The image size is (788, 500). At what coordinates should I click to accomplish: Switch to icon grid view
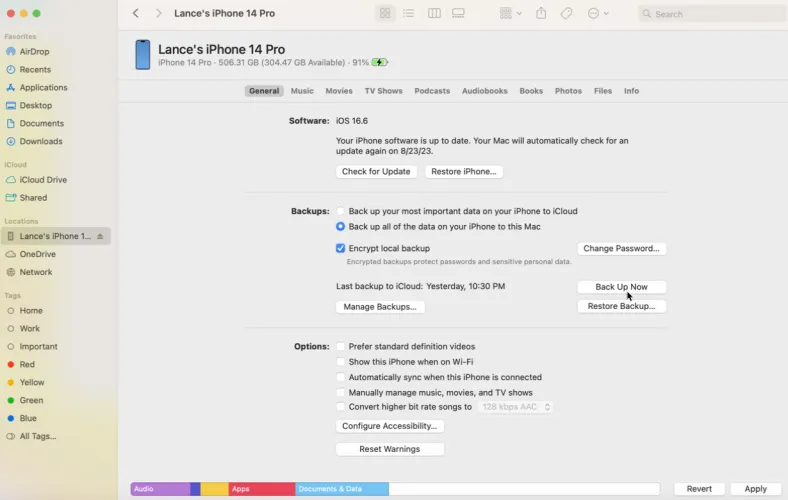point(386,14)
